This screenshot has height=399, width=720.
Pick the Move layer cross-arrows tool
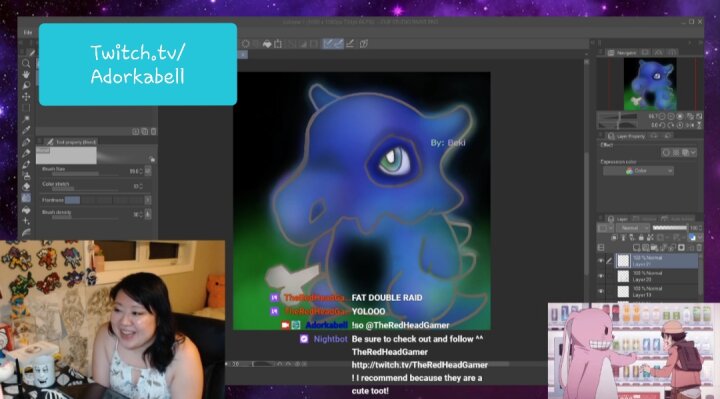click(26, 96)
